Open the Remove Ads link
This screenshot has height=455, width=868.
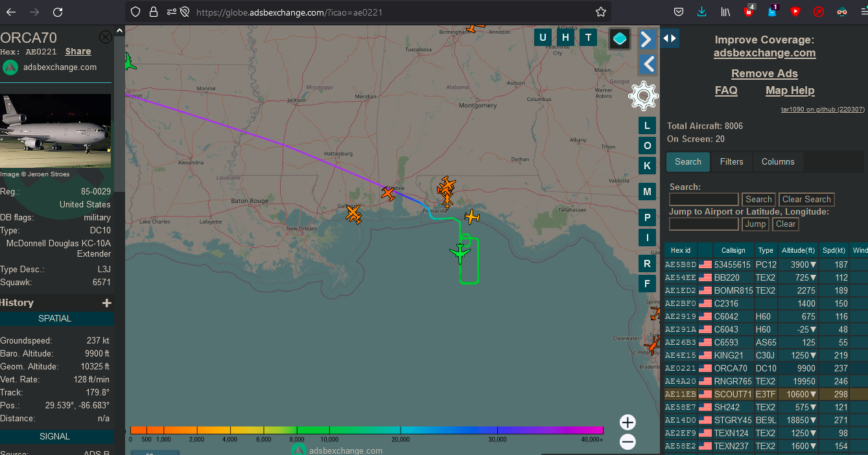[x=764, y=74]
